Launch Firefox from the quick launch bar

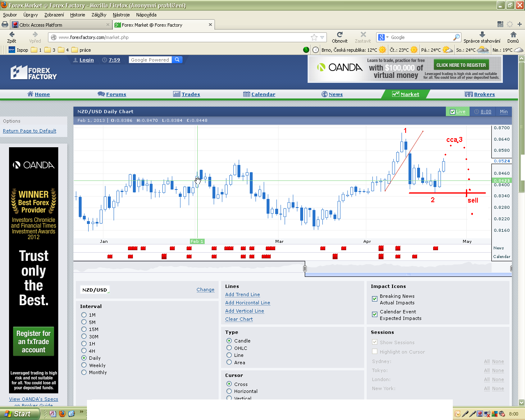[x=62, y=414]
